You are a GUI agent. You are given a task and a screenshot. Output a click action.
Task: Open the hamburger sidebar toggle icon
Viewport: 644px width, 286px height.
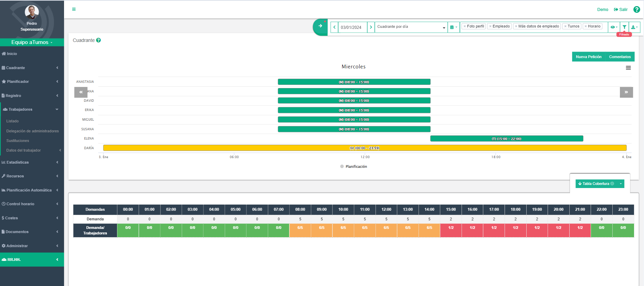(74, 9)
